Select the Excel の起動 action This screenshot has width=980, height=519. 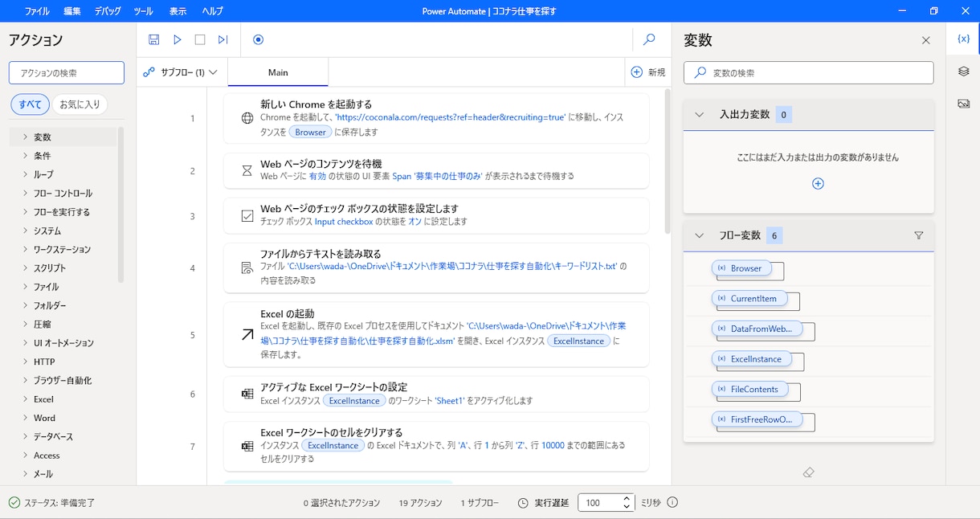436,334
